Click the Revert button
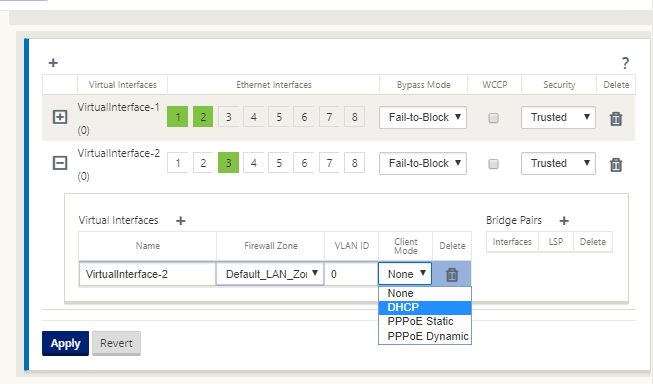The height and width of the screenshot is (384, 653). (x=117, y=344)
